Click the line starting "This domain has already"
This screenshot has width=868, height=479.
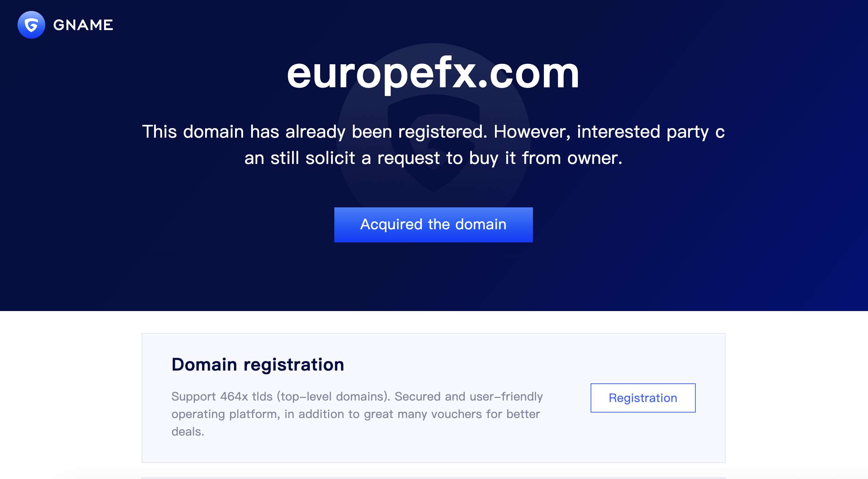[x=433, y=132]
